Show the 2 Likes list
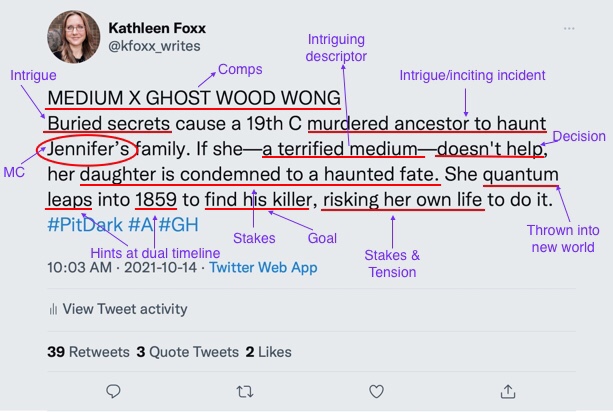The width and height of the screenshot is (613, 412). point(268,351)
